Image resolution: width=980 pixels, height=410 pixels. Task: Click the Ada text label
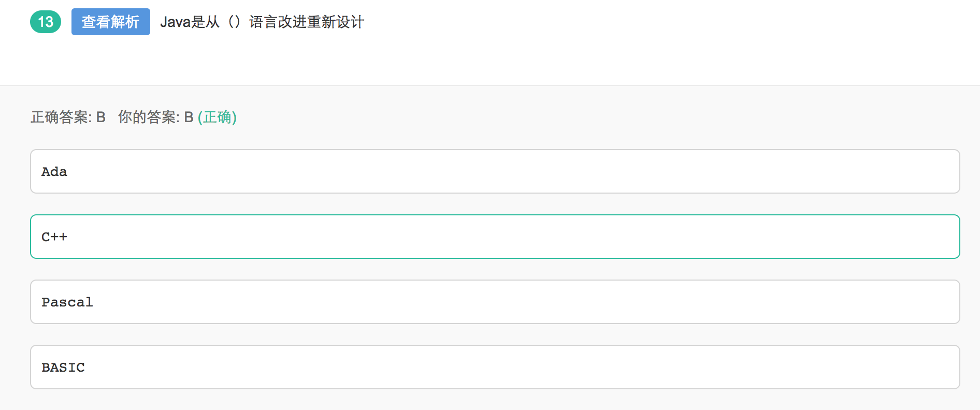(54, 171)
